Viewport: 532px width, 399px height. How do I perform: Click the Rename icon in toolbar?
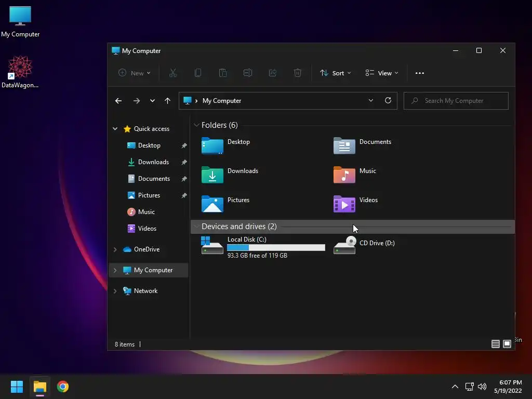pyautogui.click(x=248, y=73)
